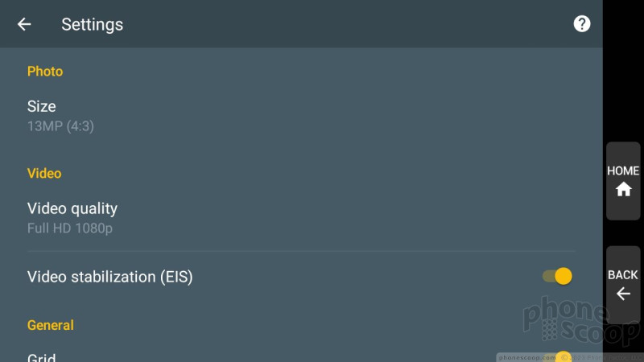The image size is (644, 362).
Task: Tap the HOME button label
Action: 623,171
